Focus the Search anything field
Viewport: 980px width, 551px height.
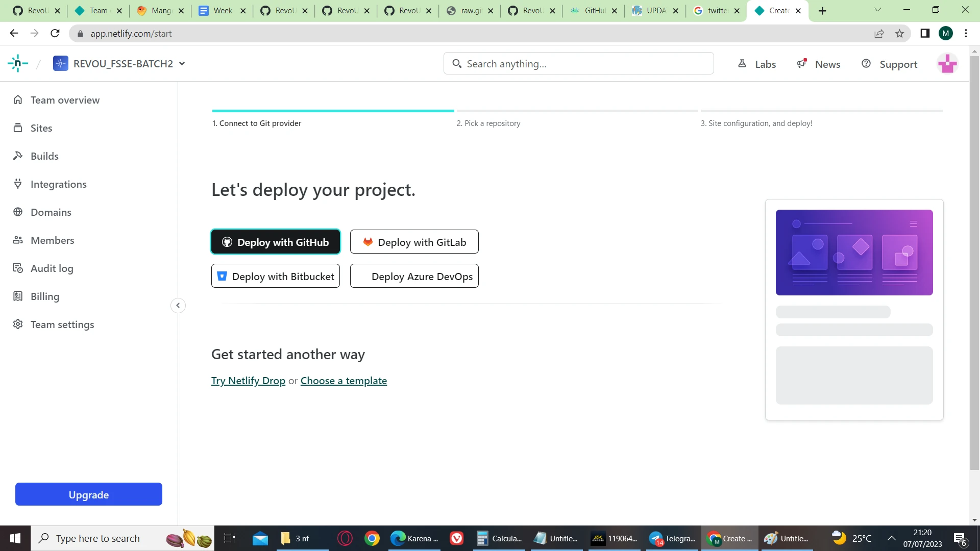tap(578, 64)
